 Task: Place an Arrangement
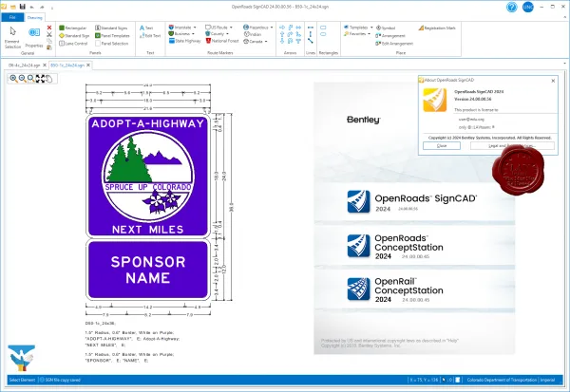click(390, 36)
